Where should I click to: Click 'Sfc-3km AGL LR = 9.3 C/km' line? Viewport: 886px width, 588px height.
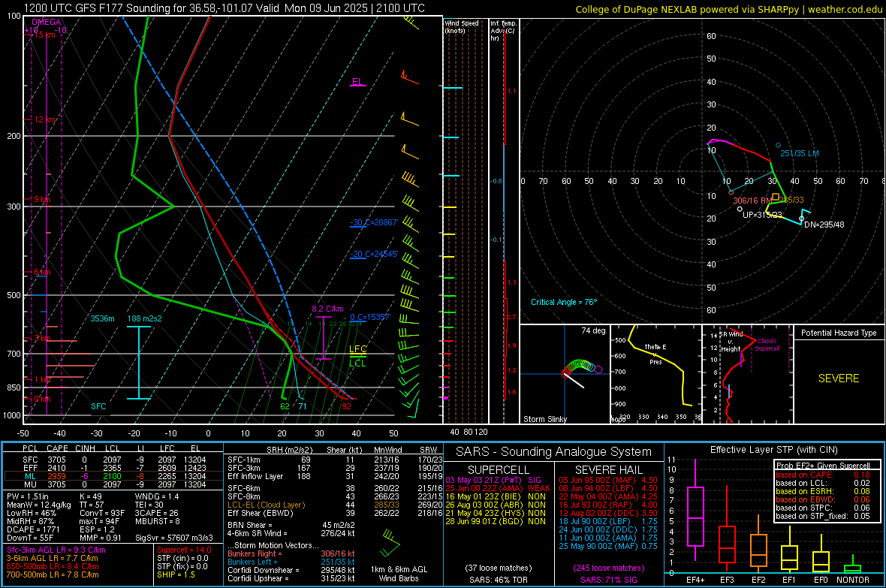click(x=56, y=550)
